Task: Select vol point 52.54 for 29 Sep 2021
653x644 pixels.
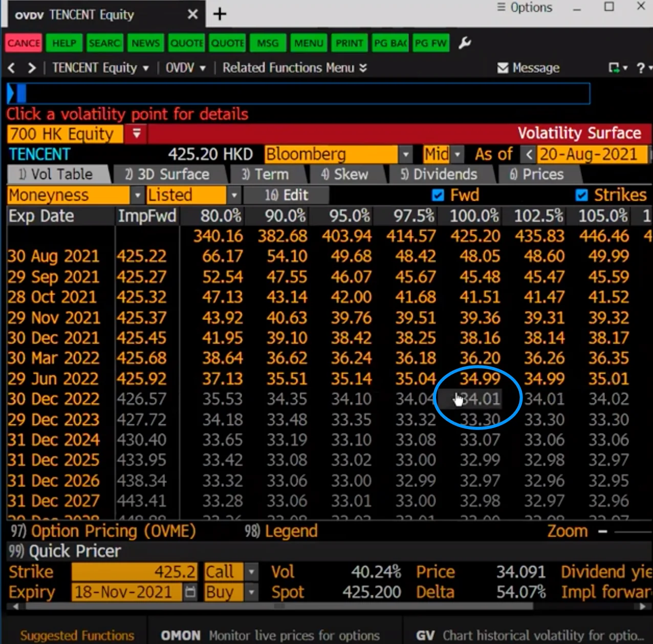Action: pos(222,276)
